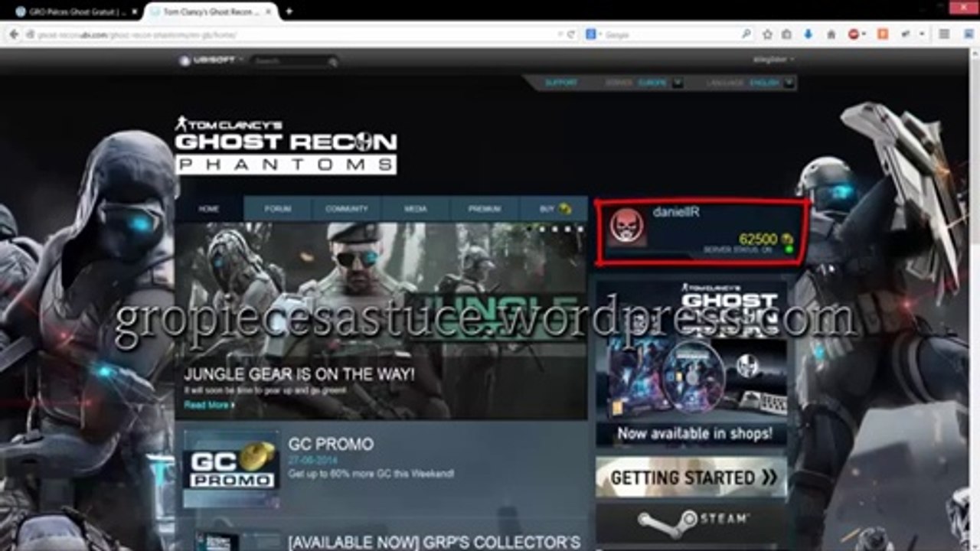Open the COMMUNITY menu item
Screen dimensions: 980x551
coord(347,209)
